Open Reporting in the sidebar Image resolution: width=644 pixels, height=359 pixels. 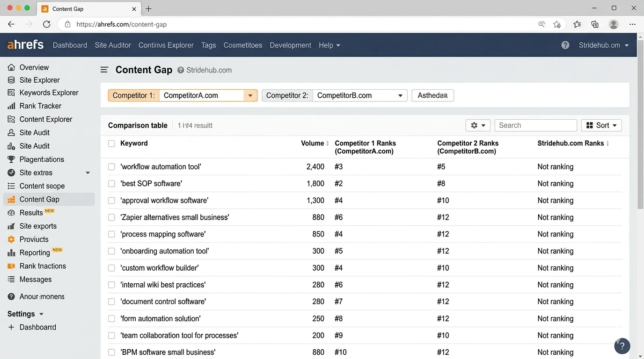(35, 252)
